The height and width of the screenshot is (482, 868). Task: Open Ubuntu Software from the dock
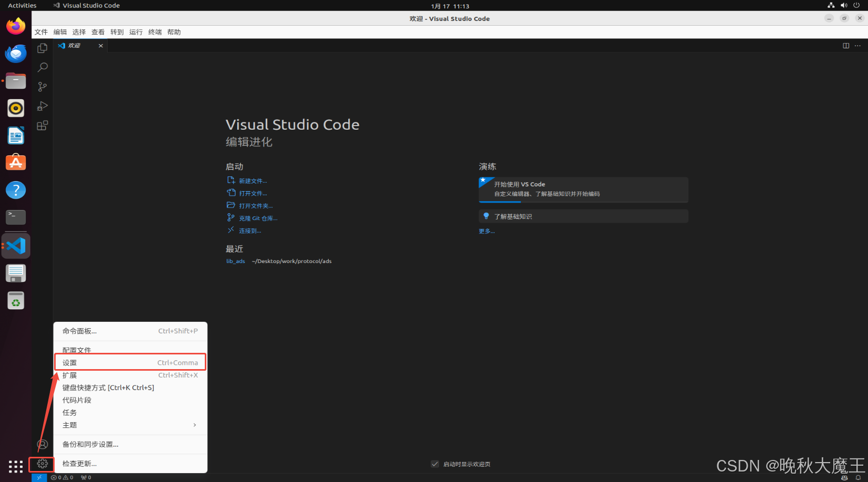click(x=16, y=163)
